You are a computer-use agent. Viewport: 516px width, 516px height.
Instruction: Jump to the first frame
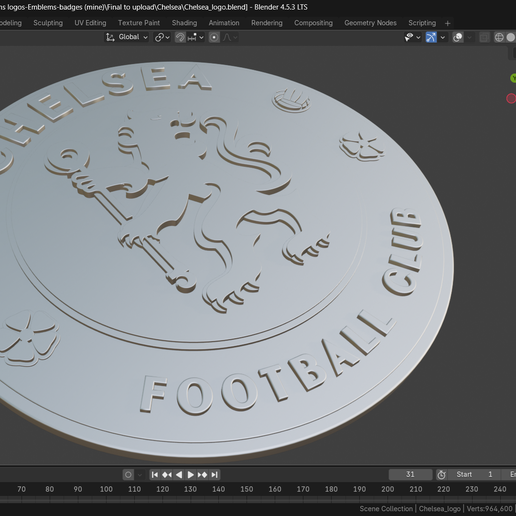154,474
